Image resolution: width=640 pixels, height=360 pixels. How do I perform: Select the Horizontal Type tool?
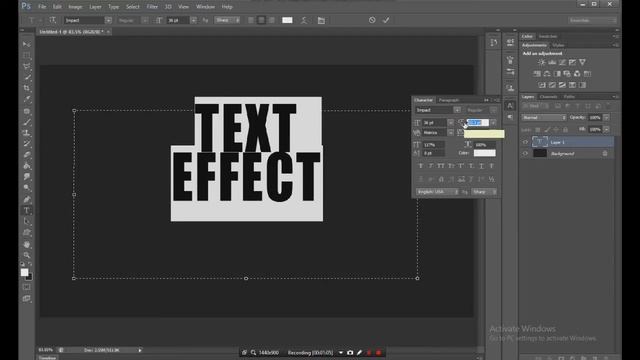coord(27,211)
